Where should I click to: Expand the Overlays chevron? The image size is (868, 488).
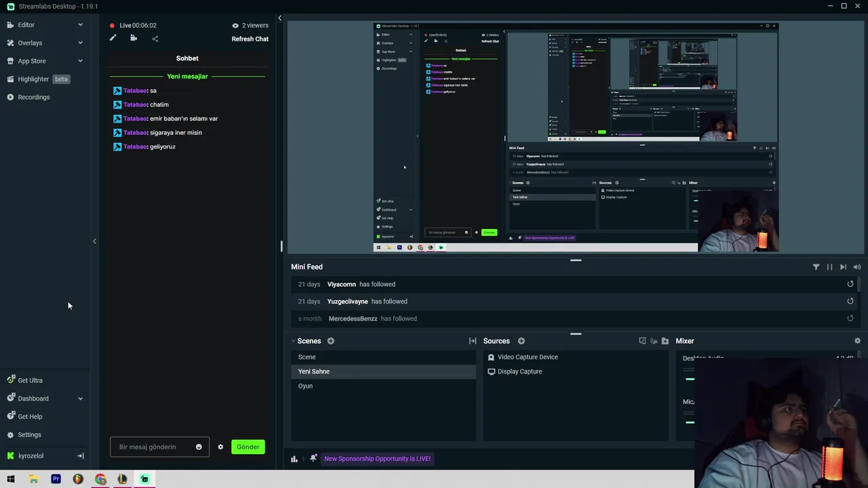pyautogui.click(x=80, y=43)
